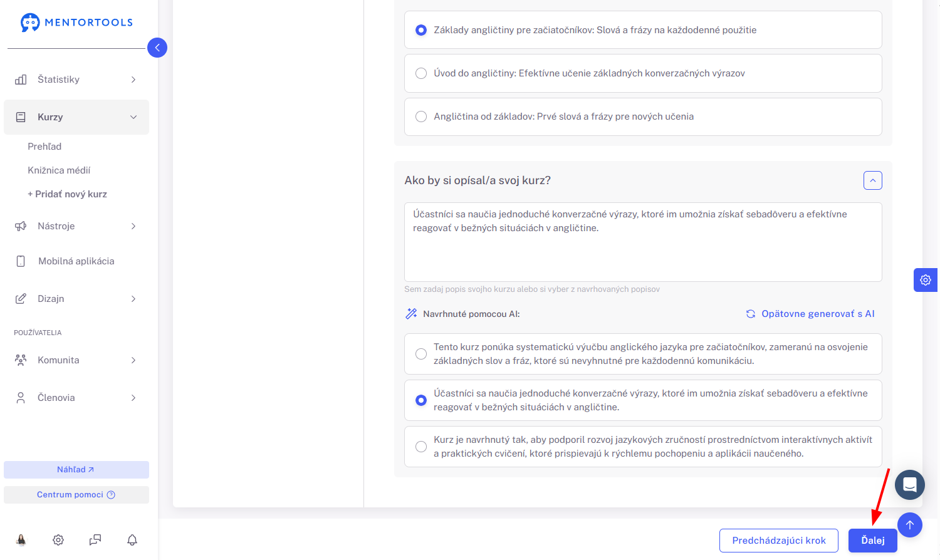Click the Ďalej button
The width and height of the screenshot is (940, 560).
(x=873, y=541)
